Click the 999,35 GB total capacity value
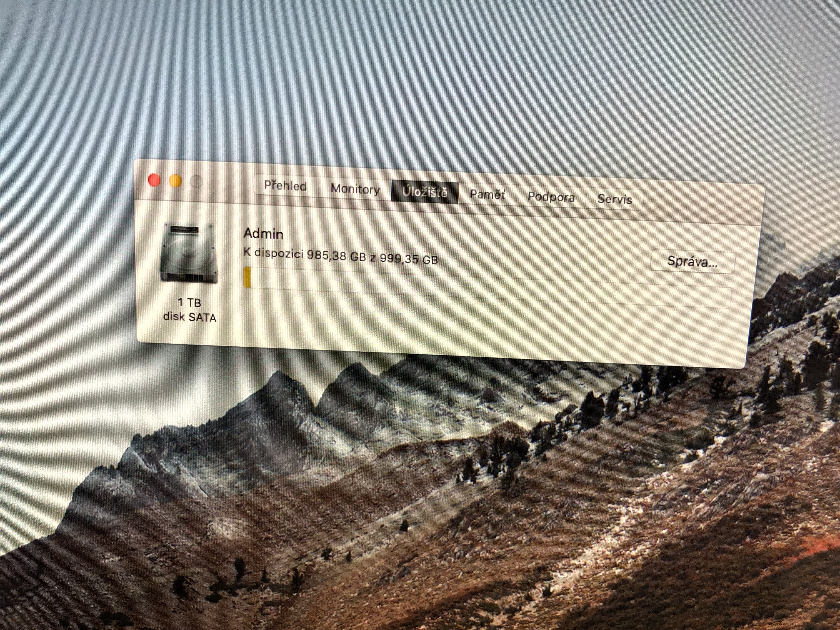The width and height of the screenshot is (840, 630). [x=409, y=259]
